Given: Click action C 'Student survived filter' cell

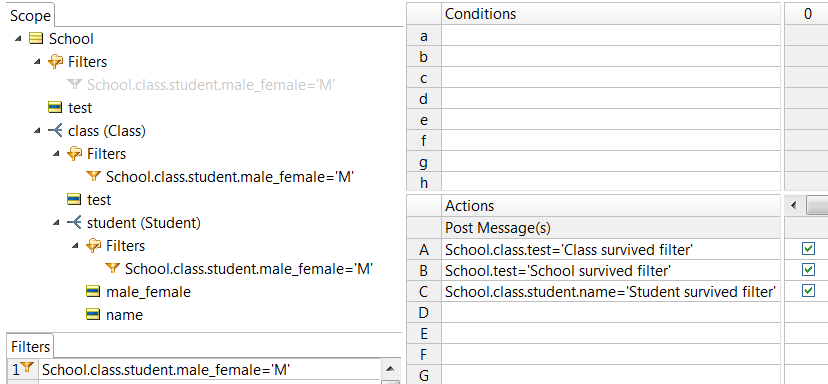Looking at the screenshot, I should 610,292.
